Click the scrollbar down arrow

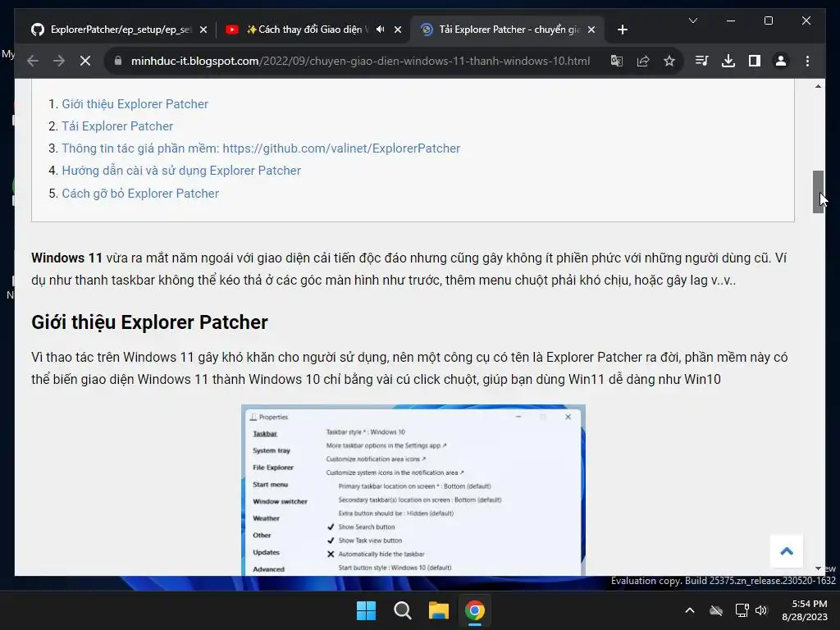click(x=818, y=568)
